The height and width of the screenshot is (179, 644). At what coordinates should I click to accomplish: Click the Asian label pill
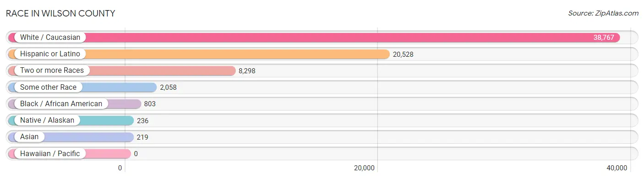[x=29, y=137]
